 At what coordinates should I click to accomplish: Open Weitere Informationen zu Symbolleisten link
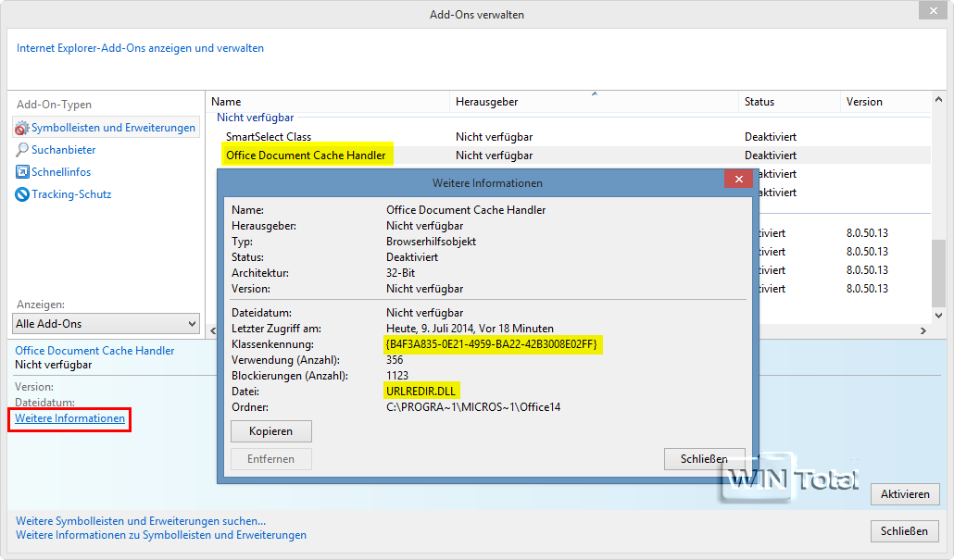pos(161,535)
